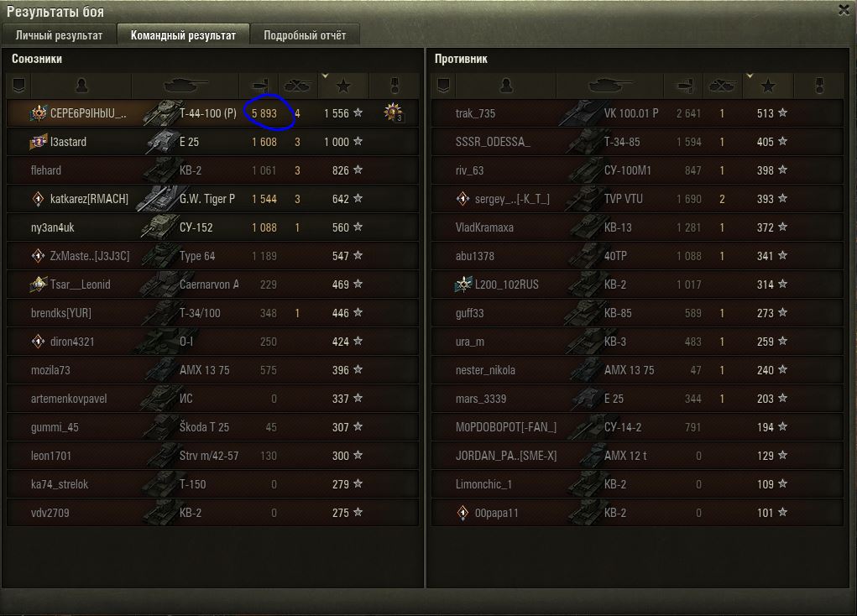Close the battle results window
The image size is (857, 616).
tap(844, 10)
